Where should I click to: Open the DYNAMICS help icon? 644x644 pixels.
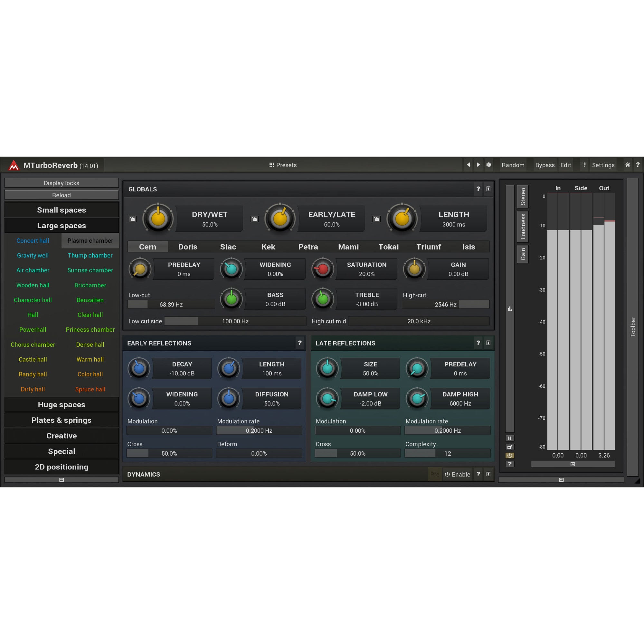pos(478,474)
